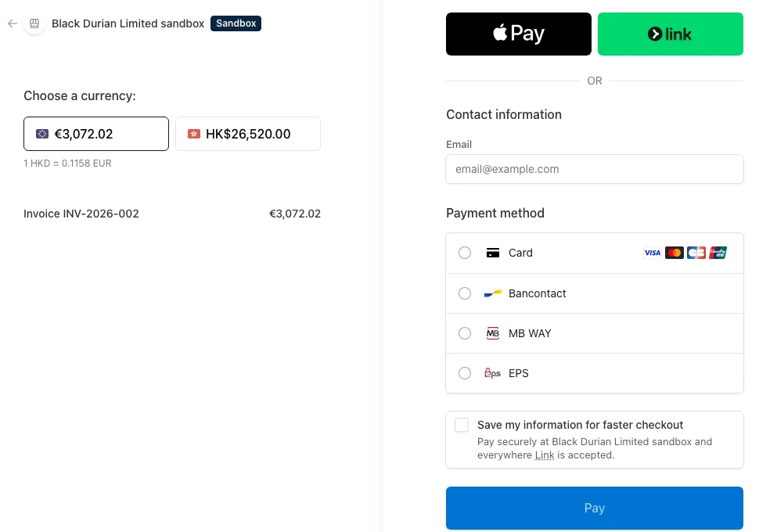This screenshot has width=759, height=532.
Task: Click the Choose a currency heading
Action: 80,96
